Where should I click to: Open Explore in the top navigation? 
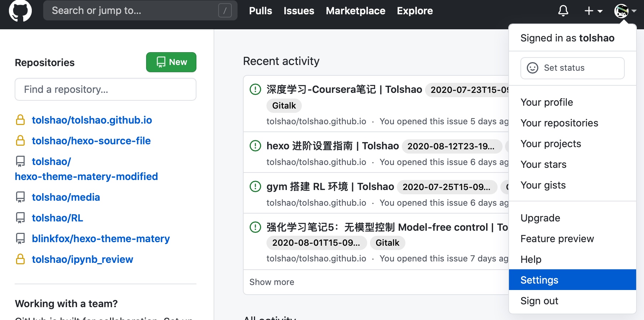[415, 11]
